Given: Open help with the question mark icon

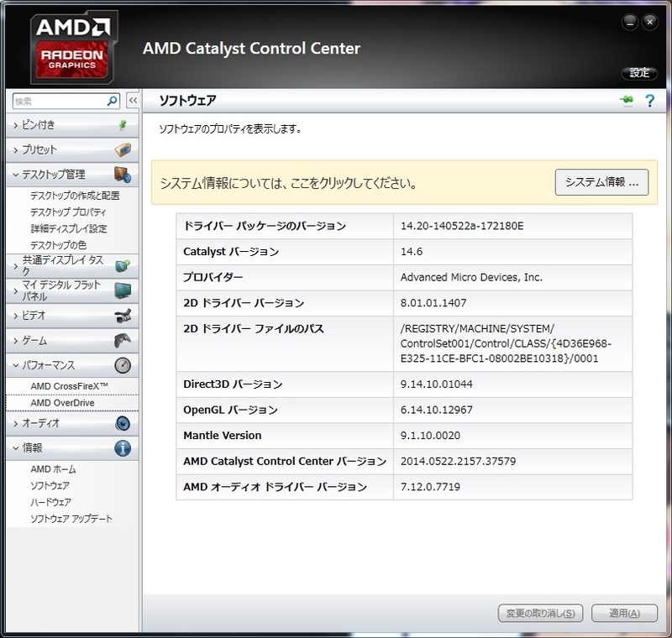Looking at the screenshot, I should pos(649,101).
